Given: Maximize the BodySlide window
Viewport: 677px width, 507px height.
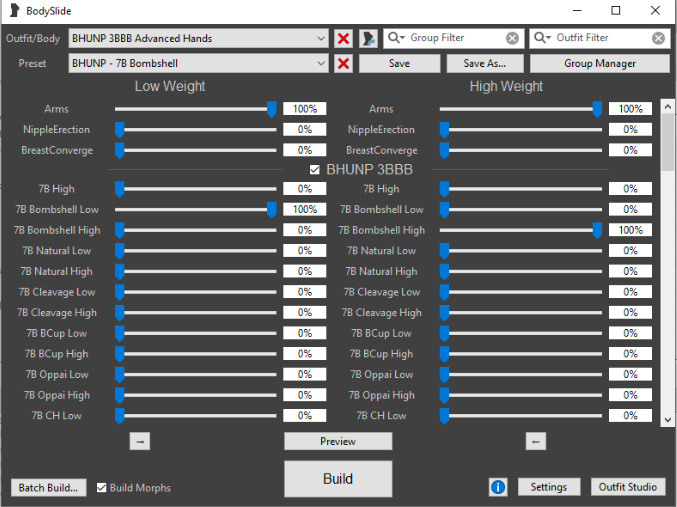Looking at the screenshot, I should [x=616, y=10].
